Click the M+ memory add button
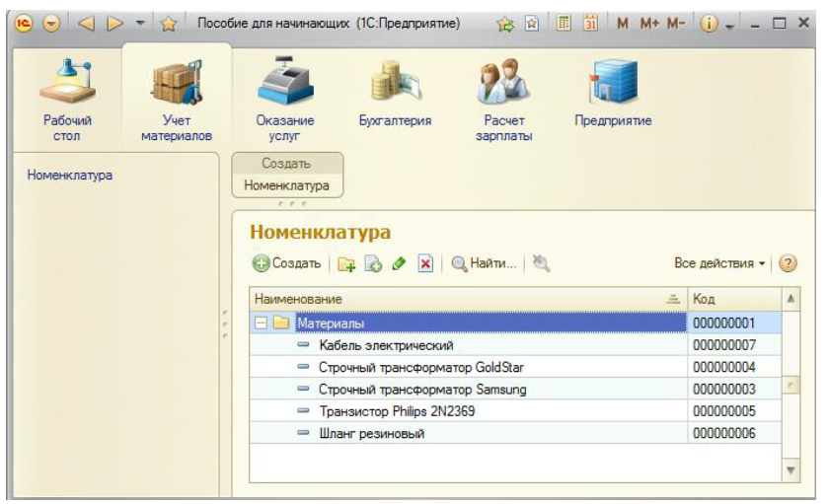828x504 pixels. (x=649, y=24)
